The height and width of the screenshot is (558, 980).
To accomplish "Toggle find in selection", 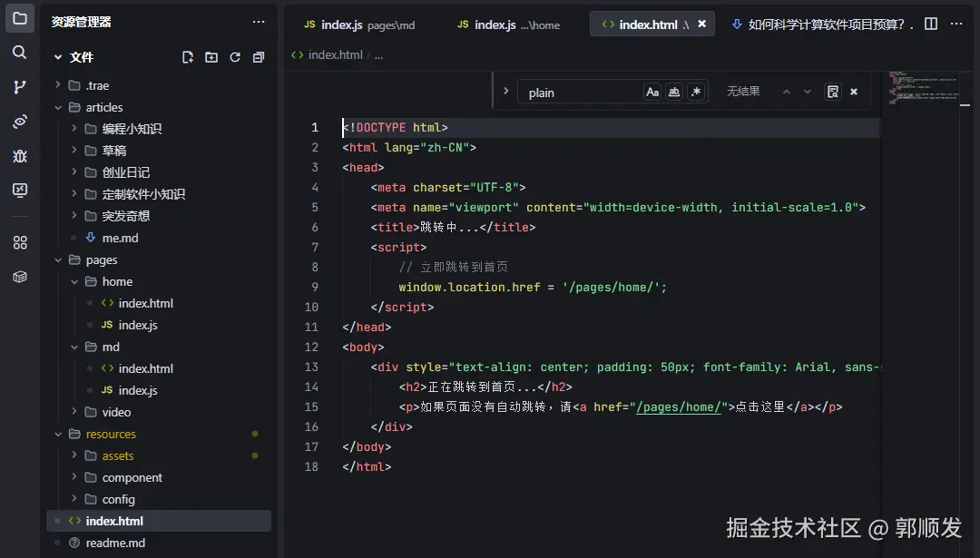I will pyautogui.click(x=832, y=92).
